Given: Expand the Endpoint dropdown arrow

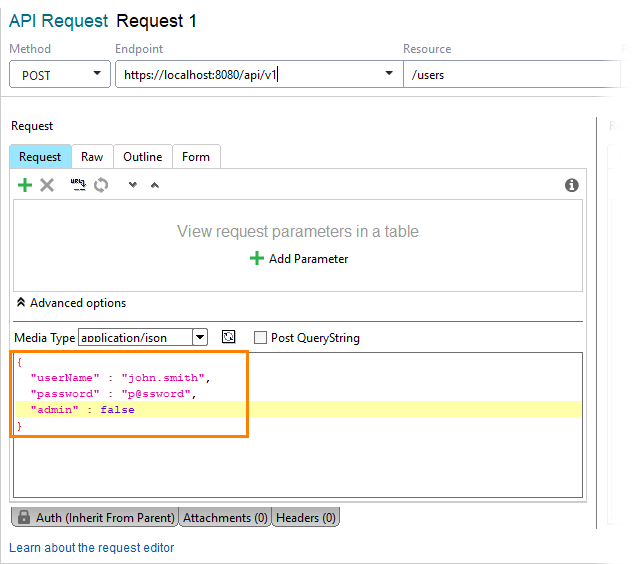Looking at the screenshot, I should pyautogui.click(x=389, y=73).
